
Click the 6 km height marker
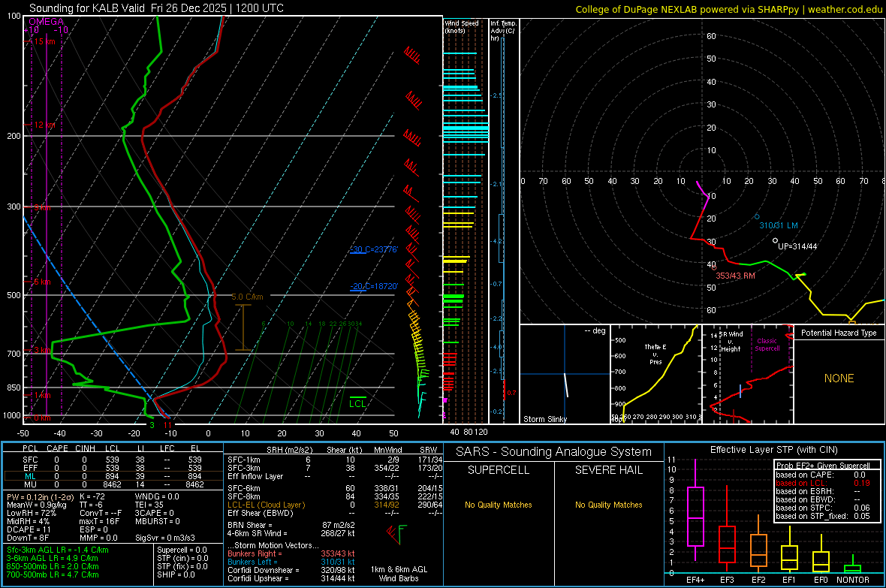pyautogui.click(x=42, y=282)
